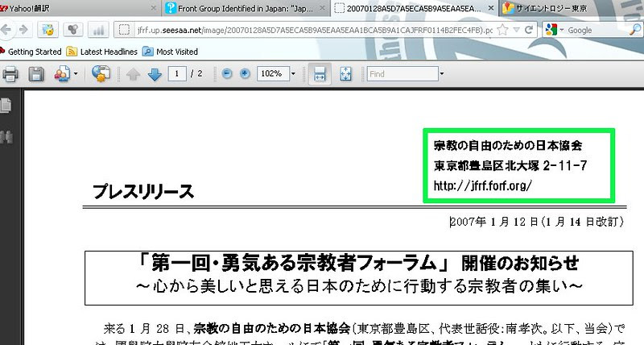Click 宗教の自由のための日本協会 in header box
The image size is (644, 345).
click(x=508, y=145)
